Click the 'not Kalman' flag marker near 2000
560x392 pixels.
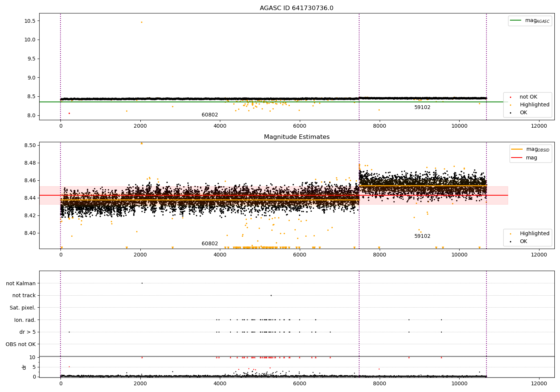tap(142, 283)
